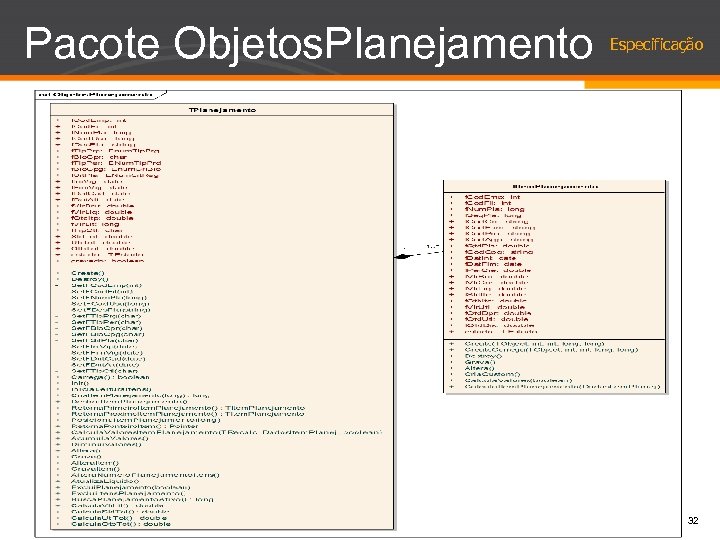The height and width of the screenshot is (540, 720).
Task: Click the 'fCodCcc: string' attribute
Action: [x=499, y=252]
